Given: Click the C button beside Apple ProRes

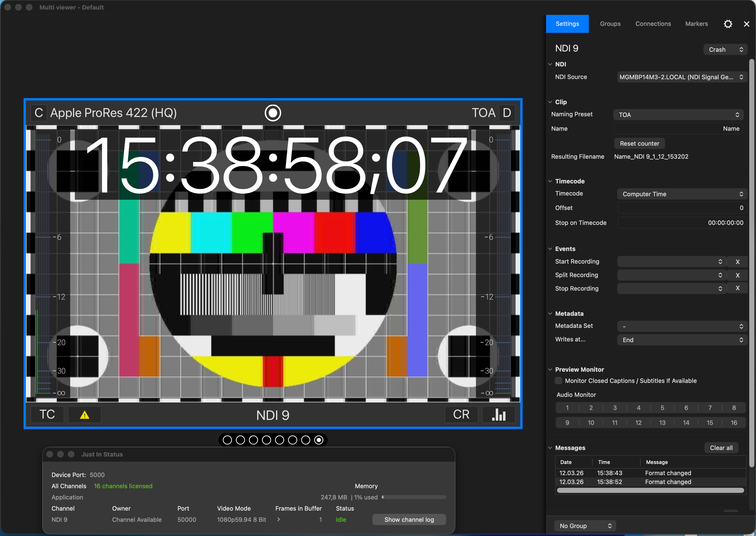Looking at the screenshot, I should click(39, 113).
